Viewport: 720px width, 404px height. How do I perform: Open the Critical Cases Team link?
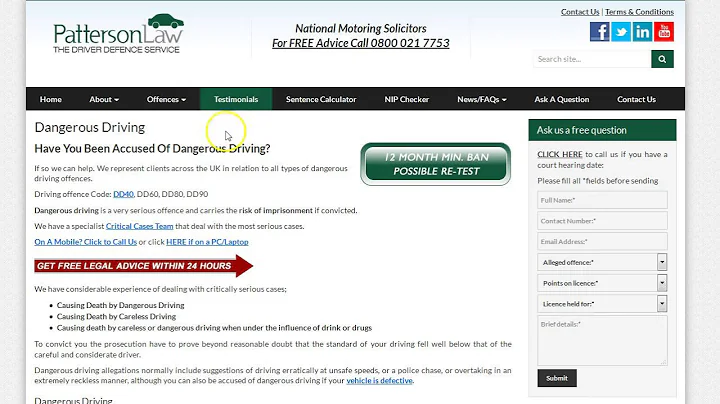[140, 226]
